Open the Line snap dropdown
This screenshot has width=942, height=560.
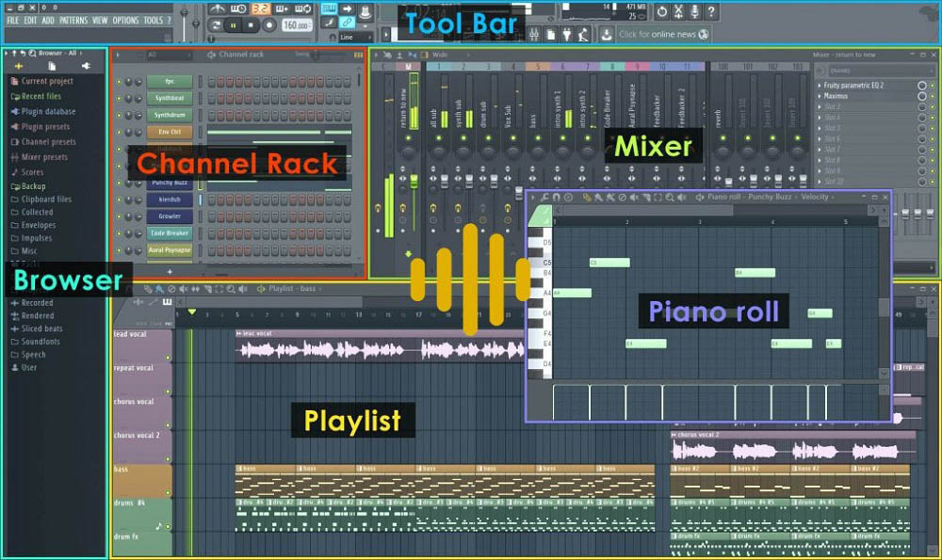coord(355,37)
